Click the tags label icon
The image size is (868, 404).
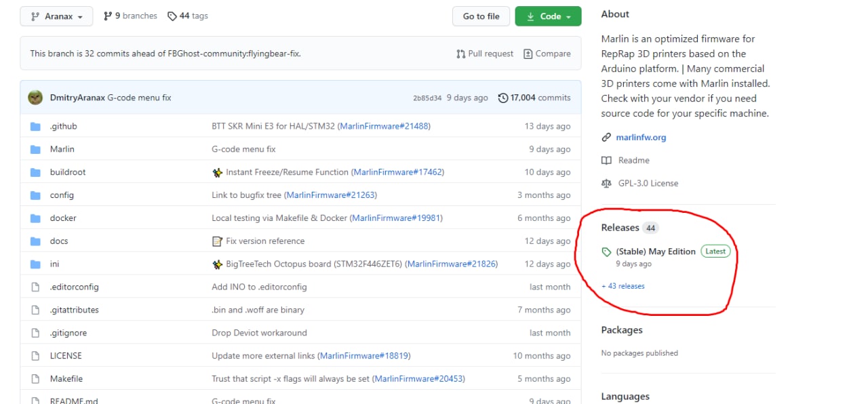[x=172, y=16]
